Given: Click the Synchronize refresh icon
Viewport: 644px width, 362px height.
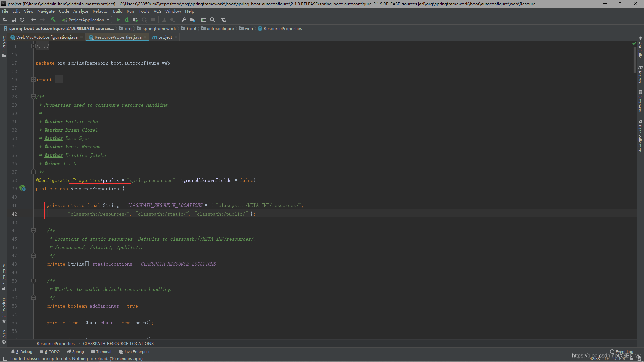Looking at the screenshot, I should click(22, 20).
